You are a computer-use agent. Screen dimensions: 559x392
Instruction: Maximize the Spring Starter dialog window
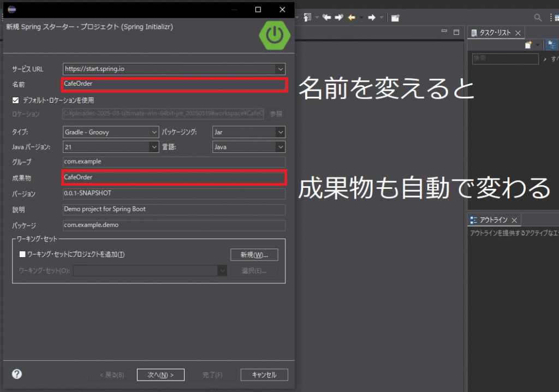[258, 10]
